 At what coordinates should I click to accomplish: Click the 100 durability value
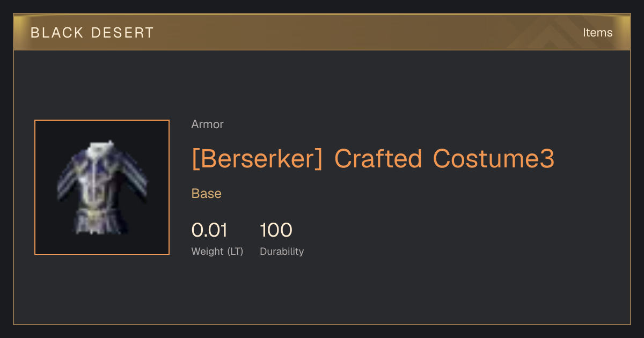tap(276, 230)
